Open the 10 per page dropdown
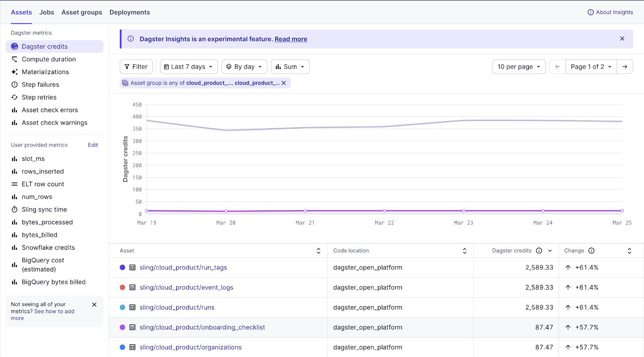The height and width of the screenshot is (357, 644). point(519,67)
